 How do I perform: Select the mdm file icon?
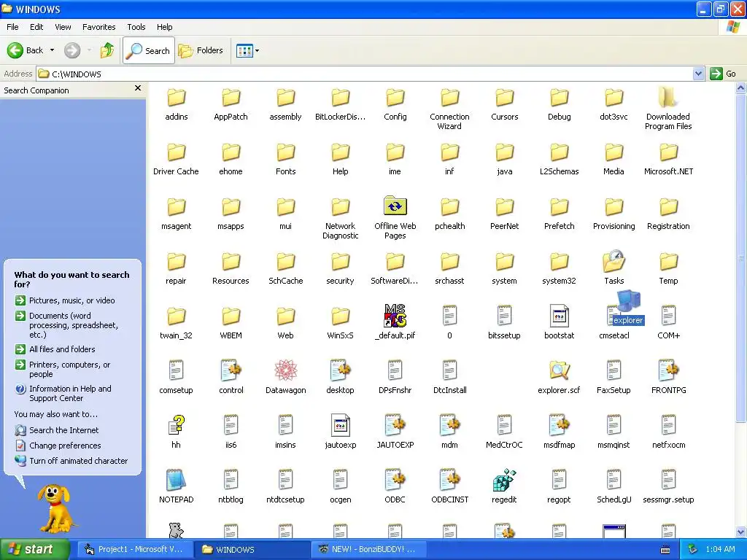click(x=449, y=425)
